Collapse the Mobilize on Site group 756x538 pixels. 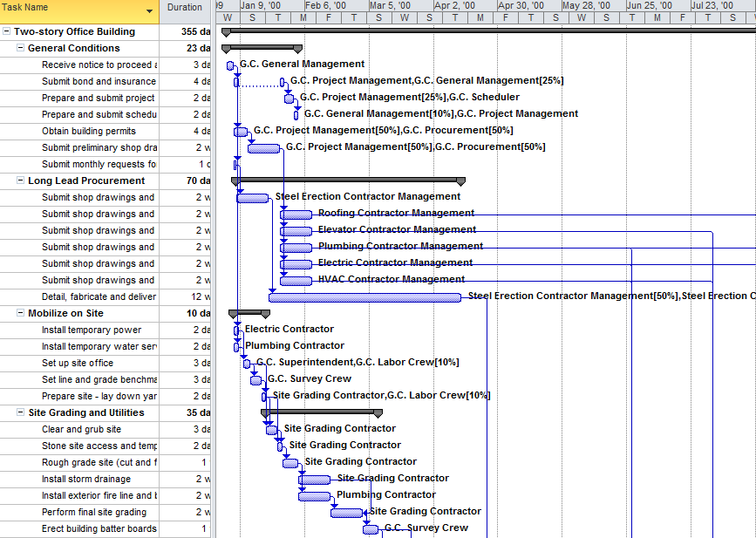[x=21, y=313]
